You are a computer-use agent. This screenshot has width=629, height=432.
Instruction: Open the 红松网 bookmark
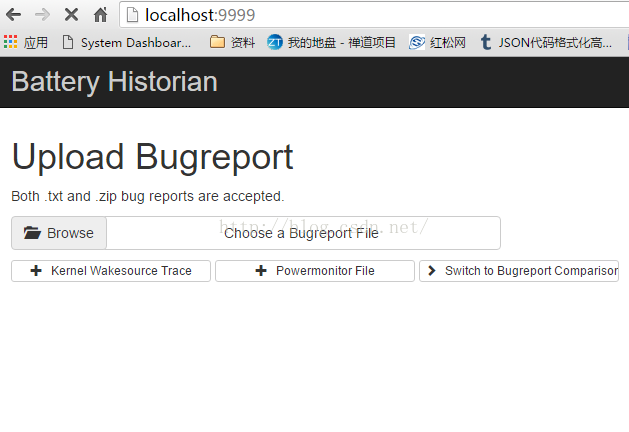pos(437,42)
